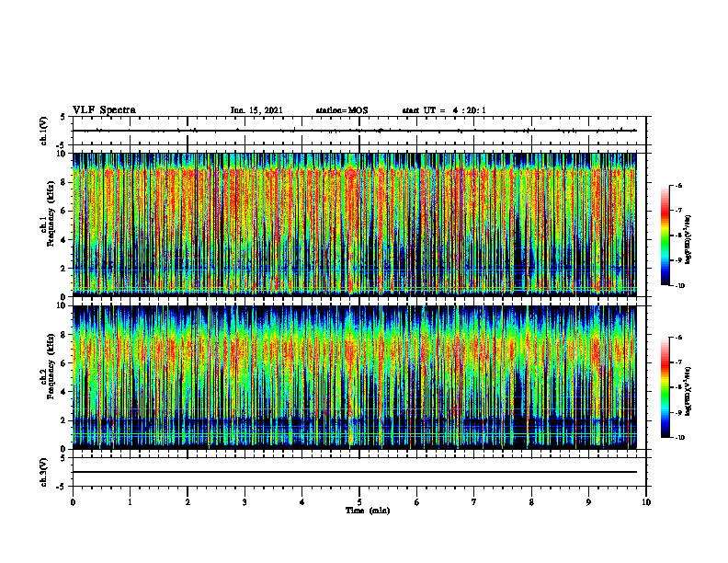Click the "8" minute label on the time axis
This screenshot has width=728, height=563.
[x=531, y=502]
